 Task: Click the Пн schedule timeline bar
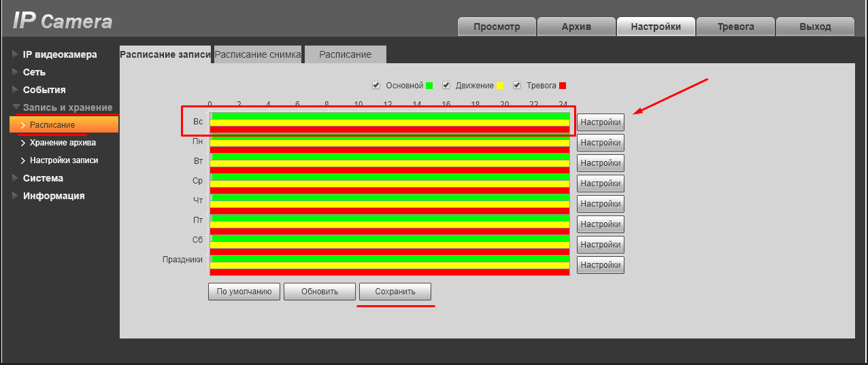coord(389,143)
